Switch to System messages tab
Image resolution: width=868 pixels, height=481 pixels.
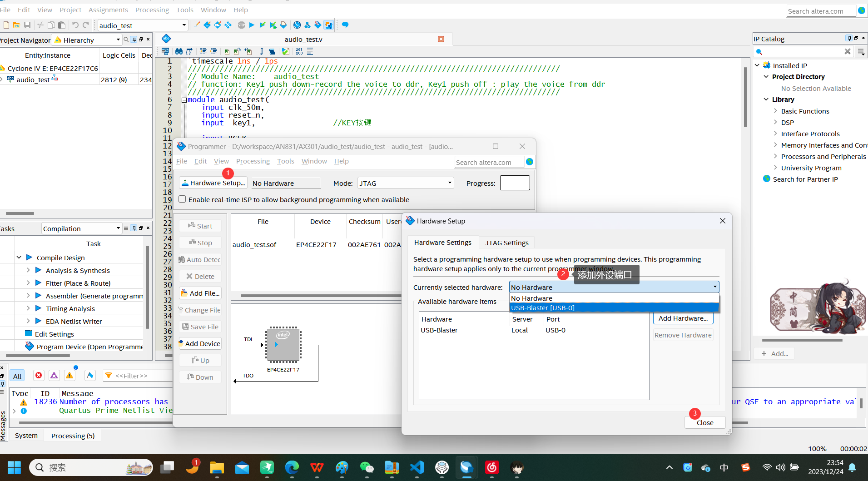(26, 436)
